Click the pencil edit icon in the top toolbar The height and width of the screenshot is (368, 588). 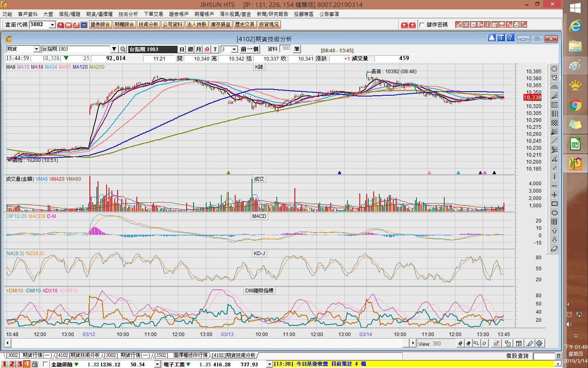coord(459,25)
